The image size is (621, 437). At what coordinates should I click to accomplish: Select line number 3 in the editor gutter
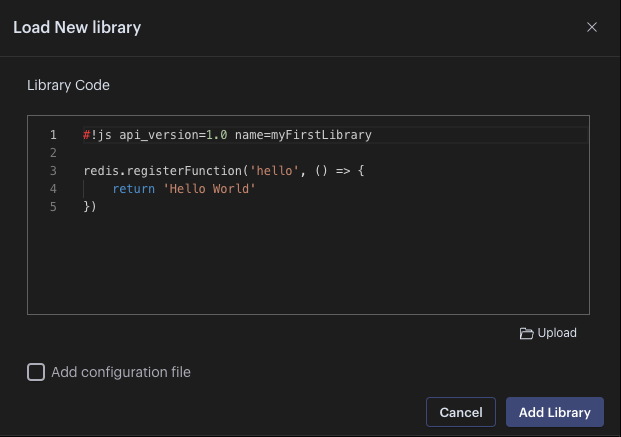(x=52, y=171)
